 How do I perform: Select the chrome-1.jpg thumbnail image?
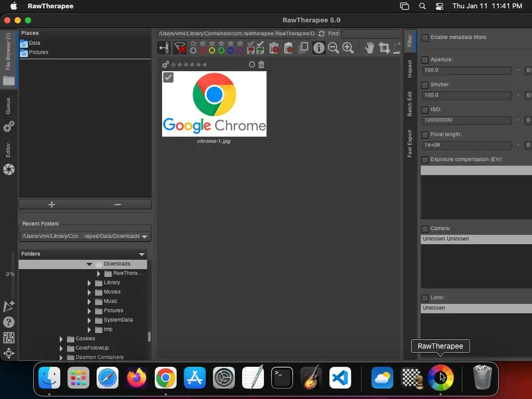pyautogui.click(x=214, y=104)
